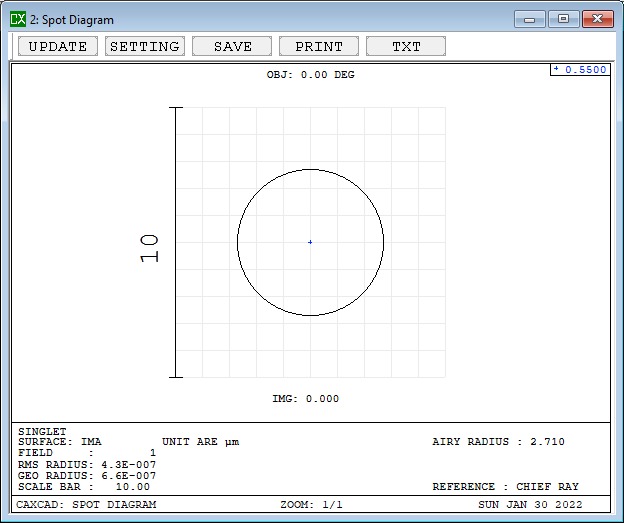This screenshot has height=523, width=624.
Task: Click REFERENCE : CHIEF RAY text
Action: [505, 487]
